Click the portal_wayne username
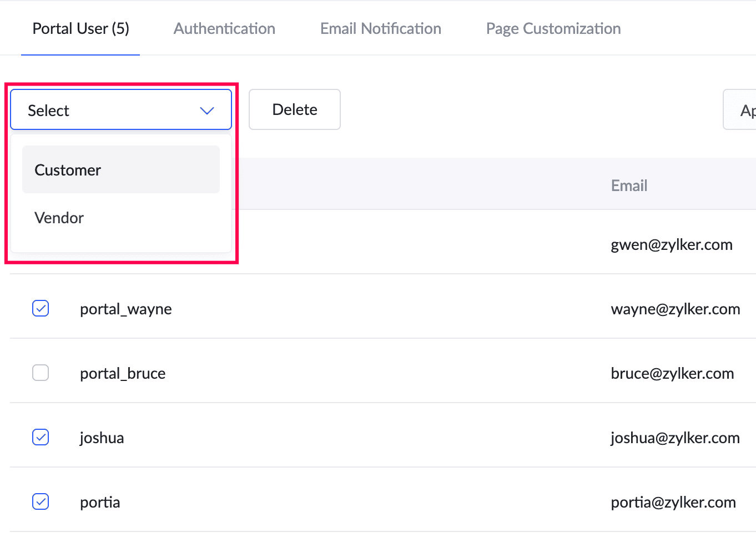 (x=125, y=309)
